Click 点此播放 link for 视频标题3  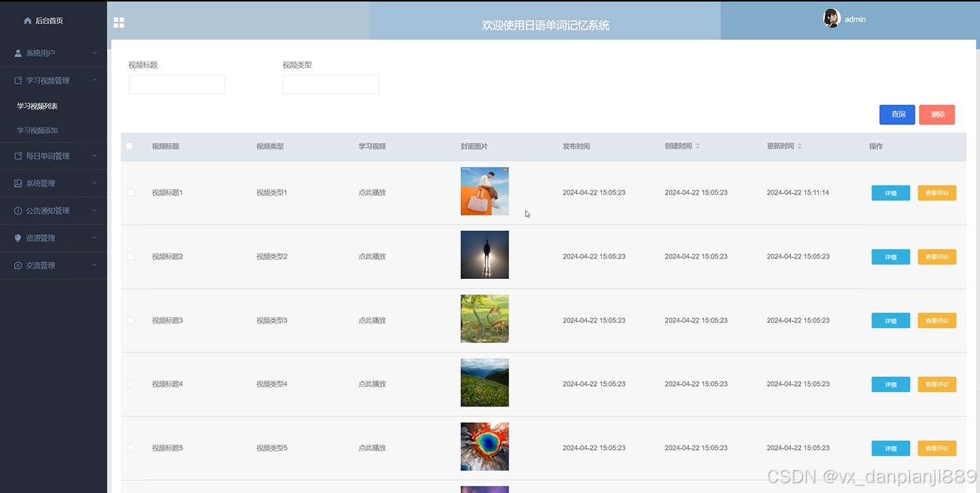(372, 320)
